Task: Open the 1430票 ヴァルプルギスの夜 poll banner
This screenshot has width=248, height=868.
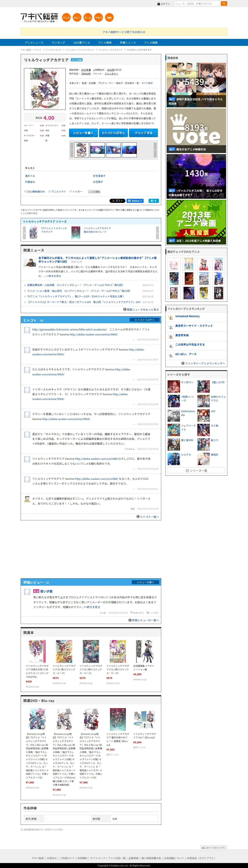Action: pyautogui.click(x=196, y=177)
